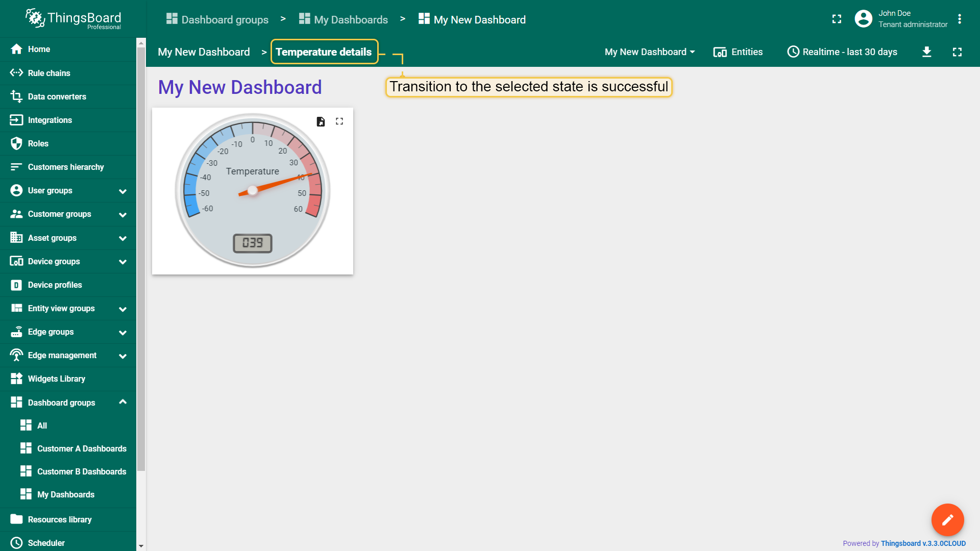The height and width of the screenshot is (551, 980).
Task: Click the Edge management antenna icon
Action: tap(16, 355)
